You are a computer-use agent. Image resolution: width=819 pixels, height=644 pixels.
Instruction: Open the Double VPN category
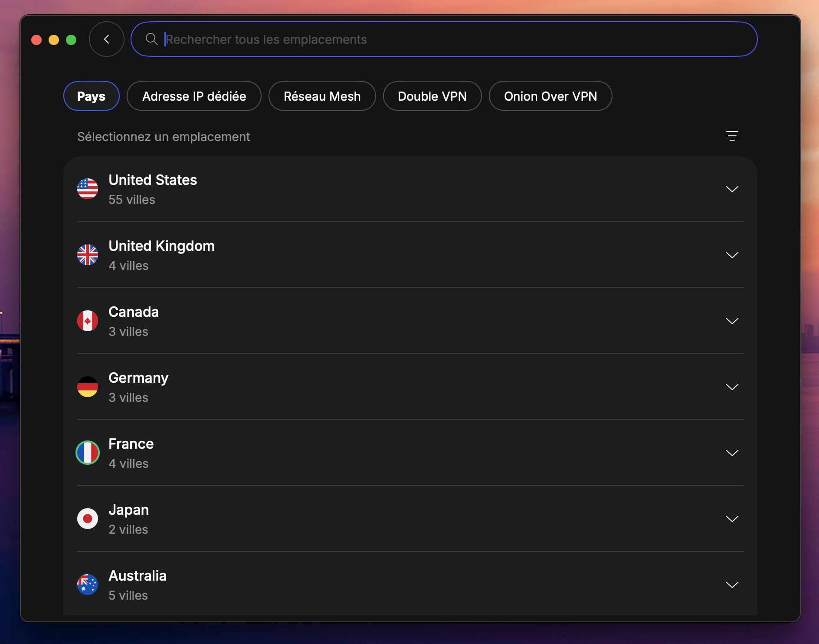(432, 96)
